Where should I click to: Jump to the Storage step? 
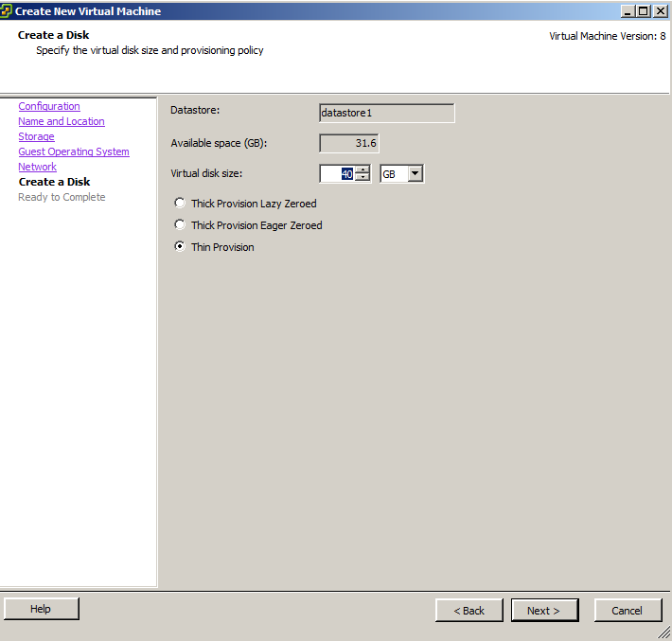pyautogui.click(x=36, y=136)
